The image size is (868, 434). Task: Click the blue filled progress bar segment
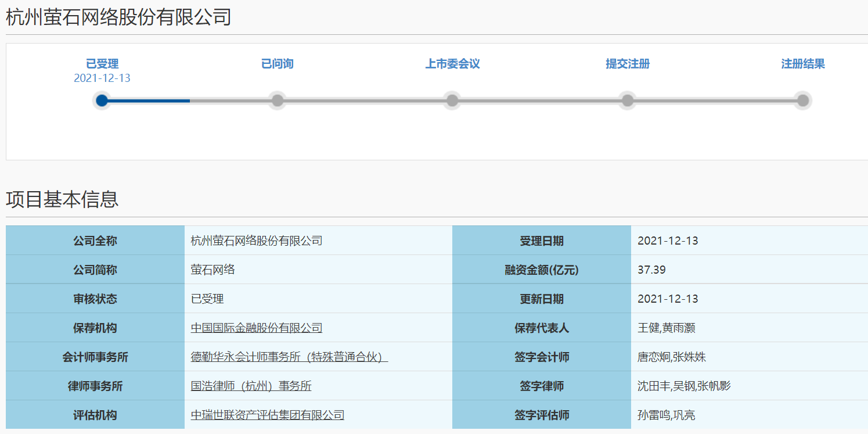[150, 101]
